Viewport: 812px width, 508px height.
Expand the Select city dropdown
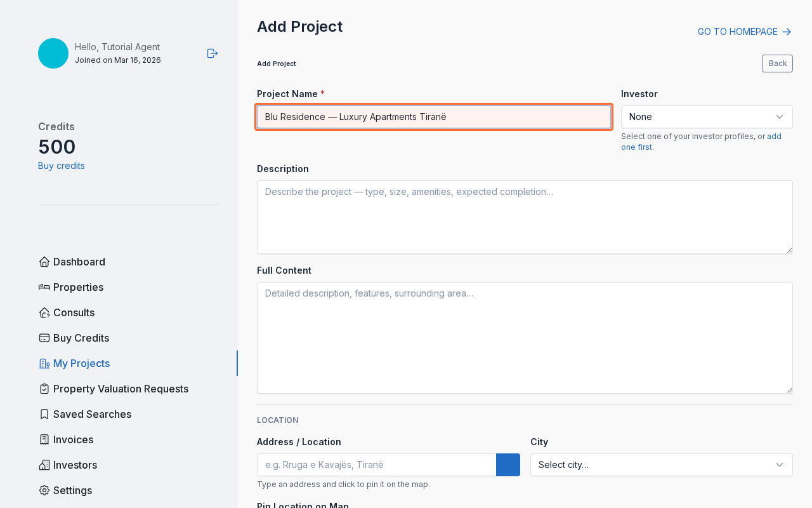(661, 465)
